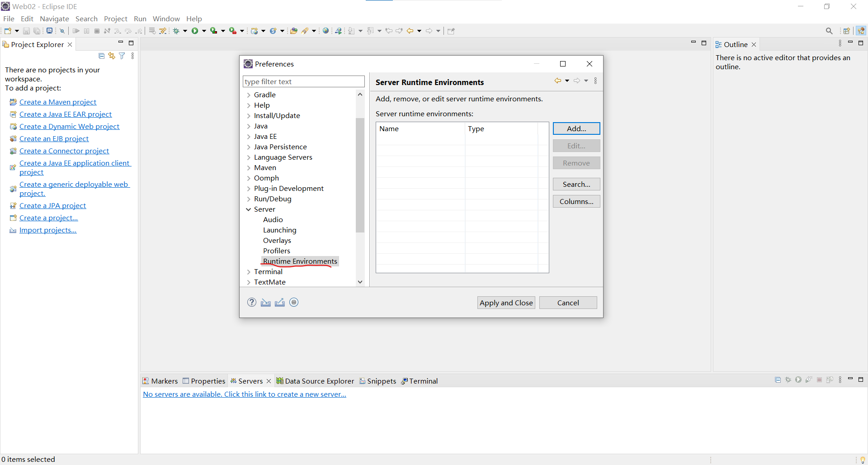Viewport: 868px width, 465px height.
Task: Expand the Java EE preferences node
Action: point(249,137)
